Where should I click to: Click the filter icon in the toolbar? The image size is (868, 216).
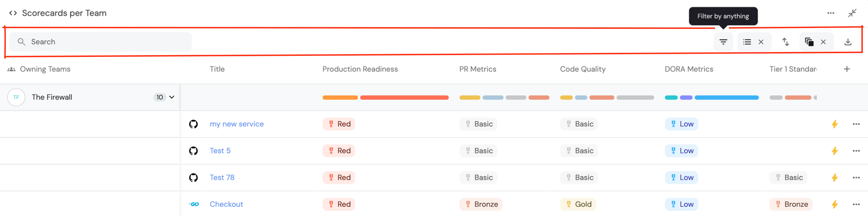click(723, 42)
